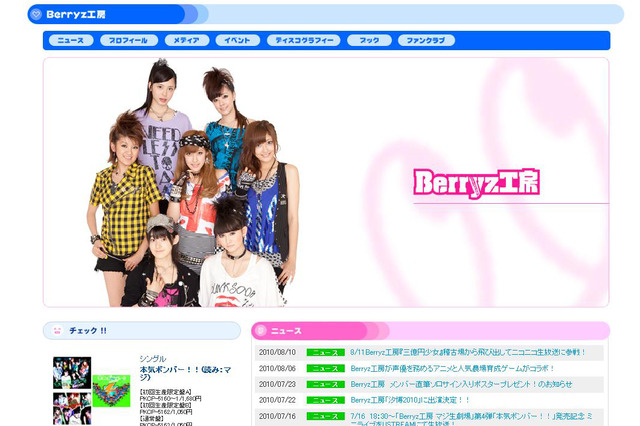Click the upper-left single cover thumbnail
Image resolution: width=640 pixels, height=426 pixels.
tap(72, 373)
